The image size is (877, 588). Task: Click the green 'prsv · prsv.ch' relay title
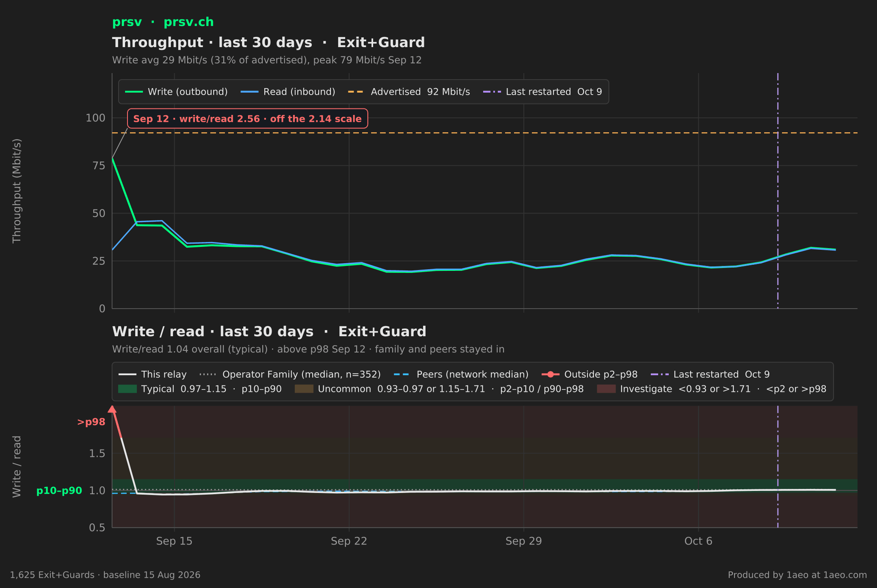[163, 22]
